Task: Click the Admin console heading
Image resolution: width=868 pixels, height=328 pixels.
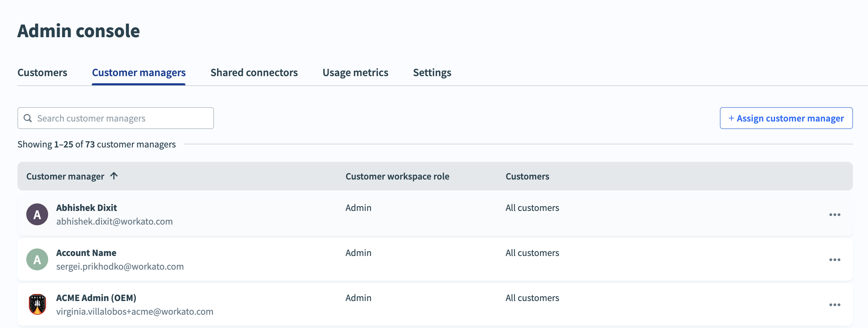Action: click(x=79, y=31)
